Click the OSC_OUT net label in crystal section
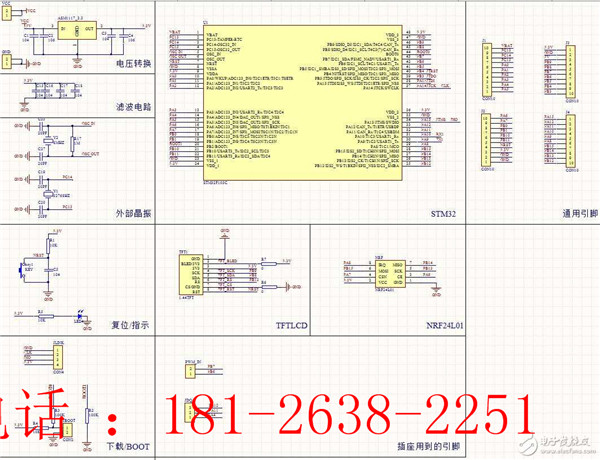 tap(91, 154)
